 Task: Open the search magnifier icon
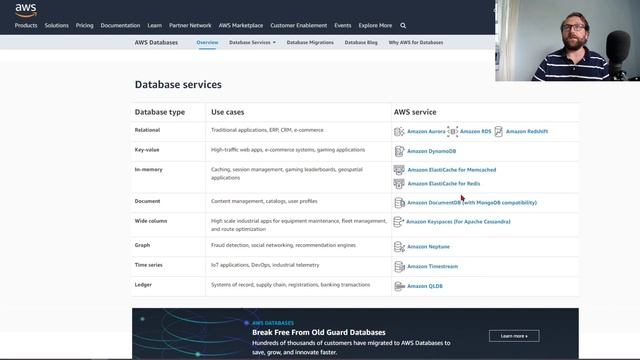point(403,25)
